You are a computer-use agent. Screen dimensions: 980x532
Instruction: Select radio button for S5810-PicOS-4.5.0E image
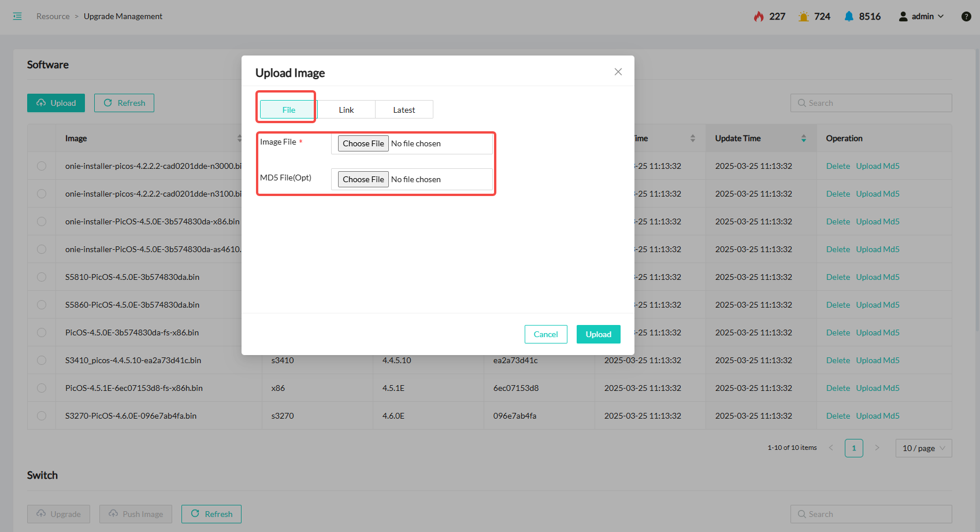(42, 277)
